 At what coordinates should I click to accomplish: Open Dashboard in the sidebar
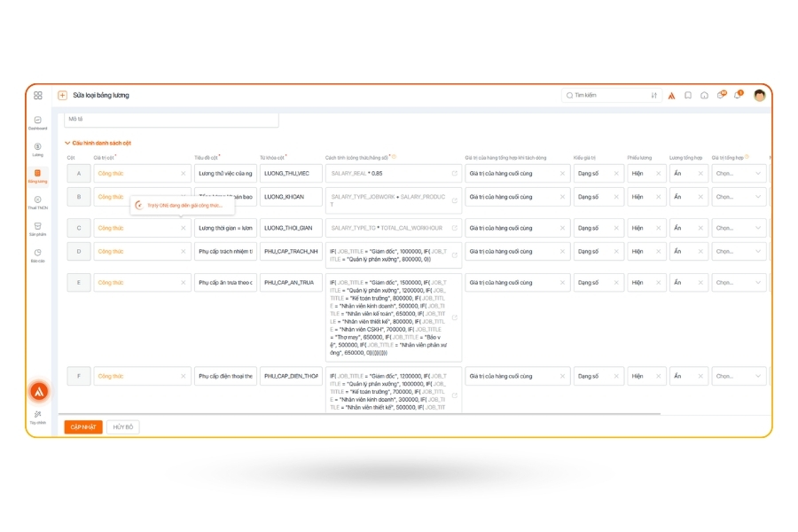tap(37, 122)
